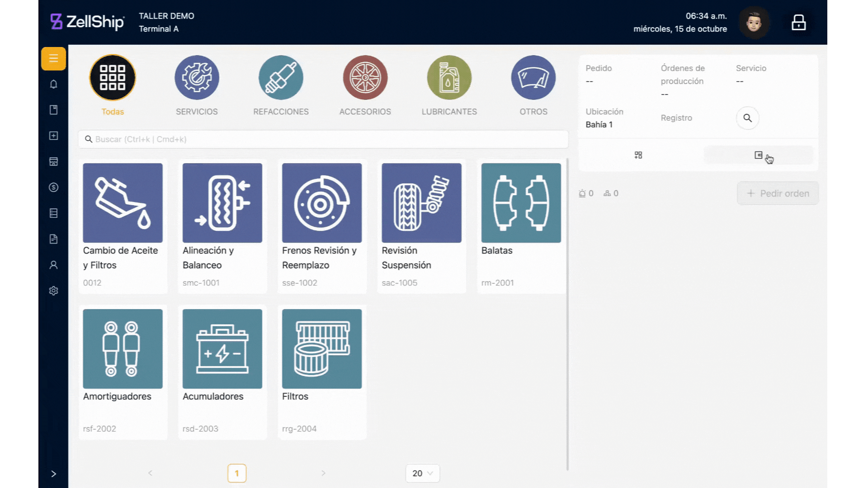Click the lock icon in the header
868x488 pixels.
pos(798,23)
